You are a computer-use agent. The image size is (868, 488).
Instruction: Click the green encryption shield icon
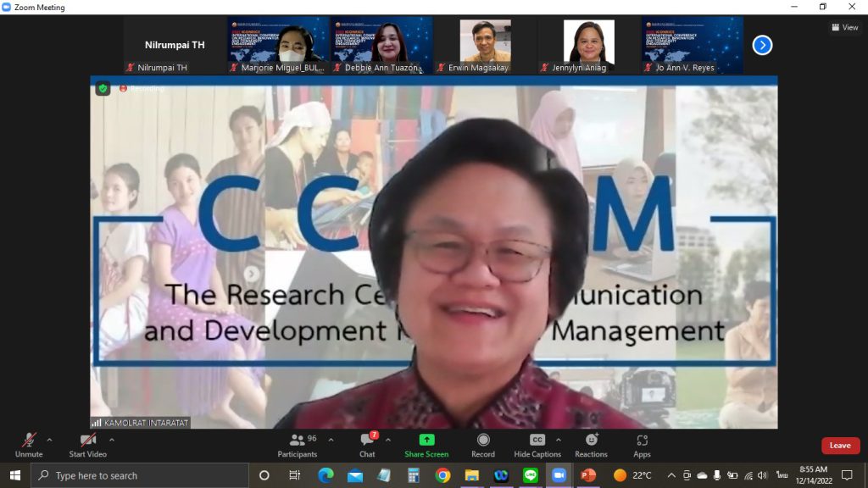click(103, 88)
